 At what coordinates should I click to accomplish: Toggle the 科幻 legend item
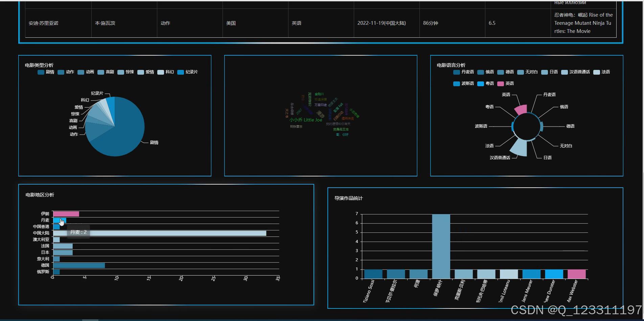tap(165, 72)
